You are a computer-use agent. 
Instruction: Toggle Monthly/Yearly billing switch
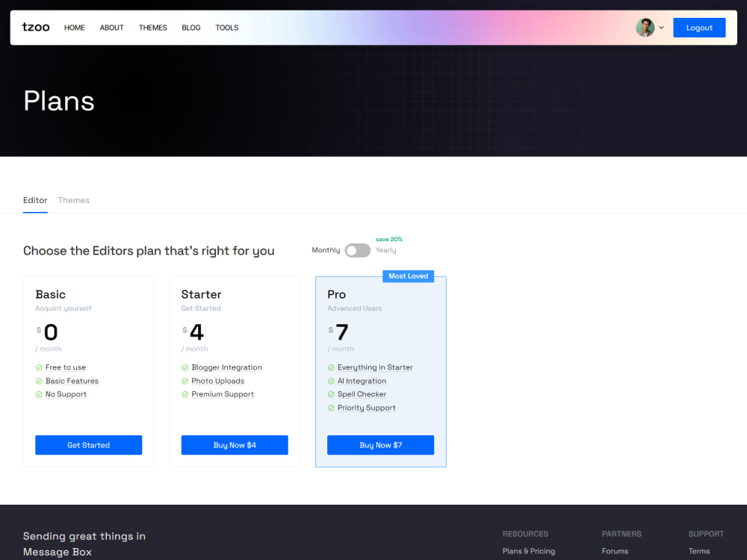click(x=357, y=250)
